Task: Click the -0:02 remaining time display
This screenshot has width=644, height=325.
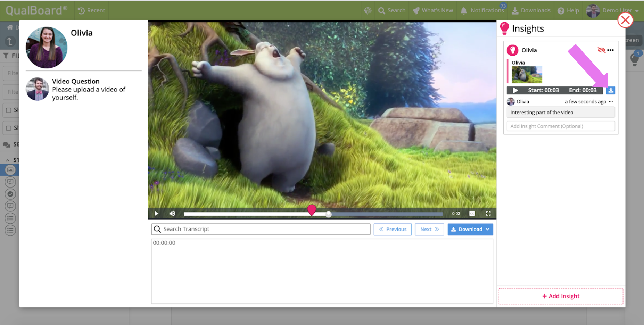Action: tap(455, 214)
